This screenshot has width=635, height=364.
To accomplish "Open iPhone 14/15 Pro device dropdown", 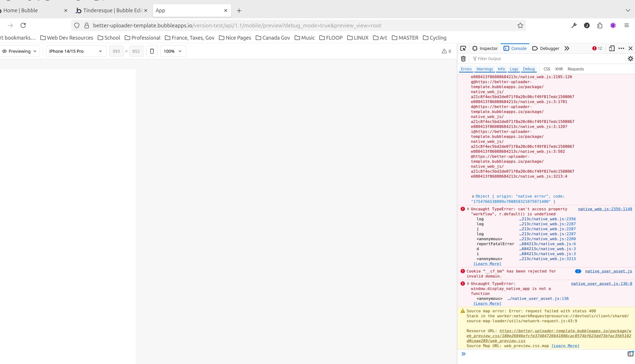I will tap(75, 51).
